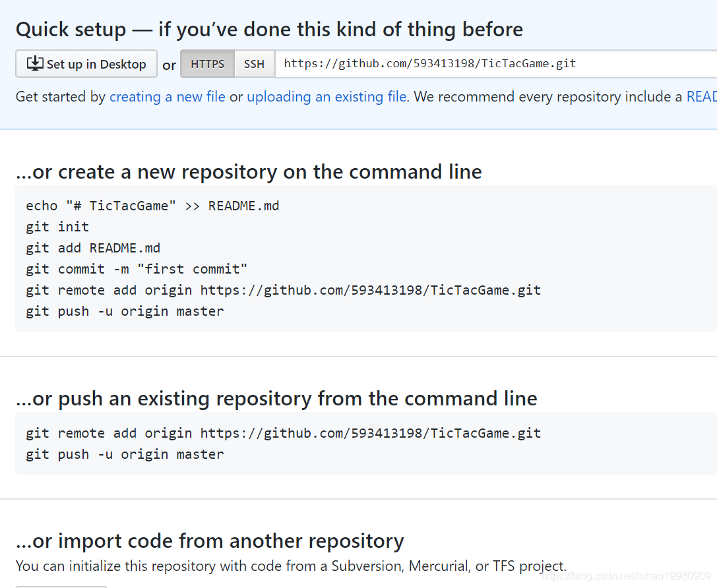Click the 'git init' command line
Viewport: 717px width, 588px height.
click(57, 227)
